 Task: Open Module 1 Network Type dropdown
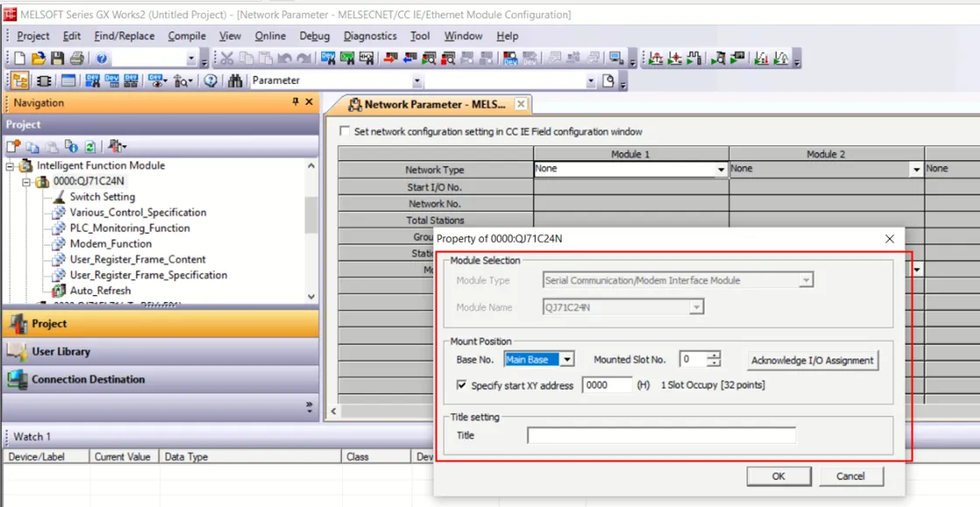pyautogui.click(x=721, y=169)
